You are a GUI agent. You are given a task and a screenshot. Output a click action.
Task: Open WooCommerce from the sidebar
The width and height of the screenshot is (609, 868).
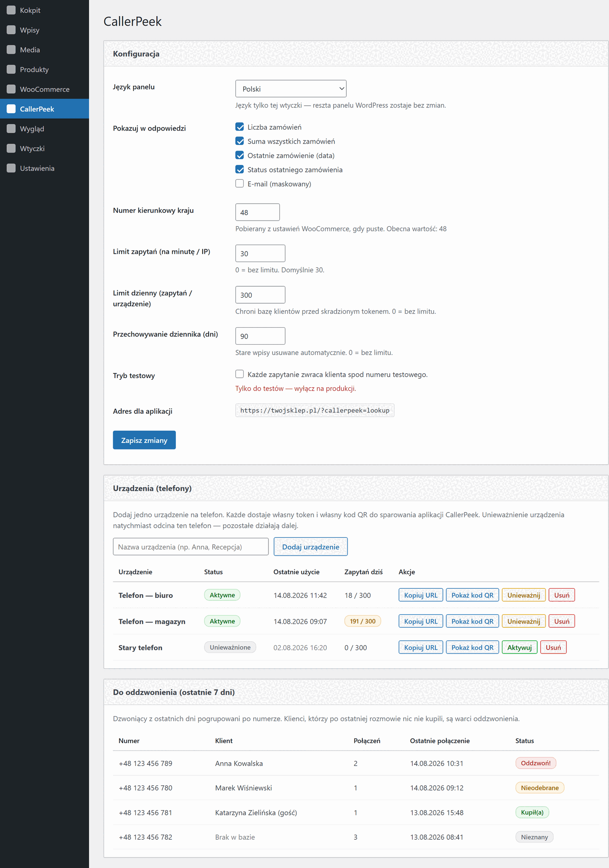pos(44,89)
